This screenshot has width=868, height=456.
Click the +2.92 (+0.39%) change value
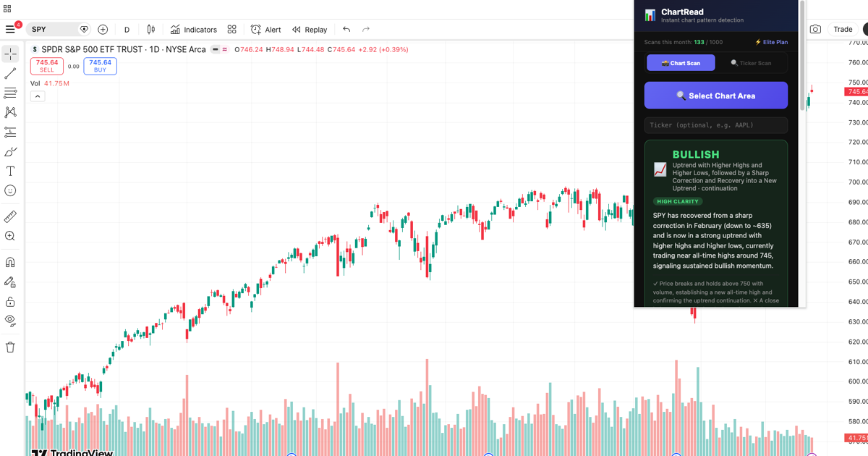click(x=382, y=50)
